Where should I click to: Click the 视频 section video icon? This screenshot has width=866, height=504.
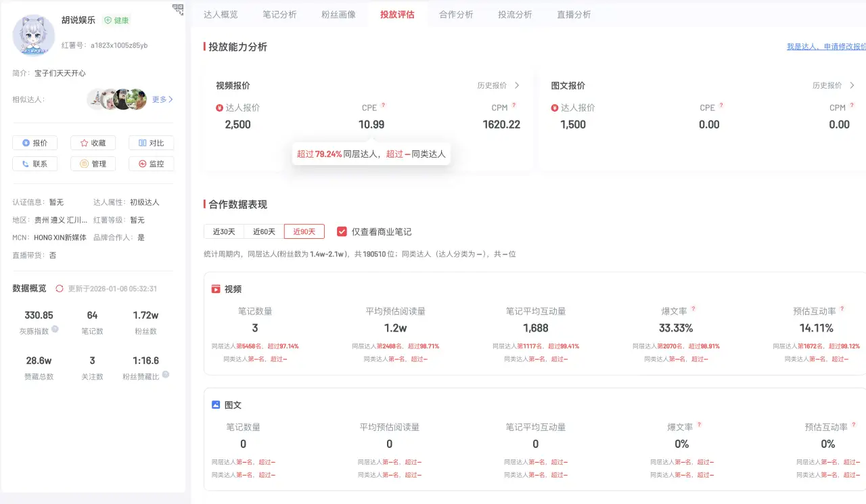click(216, 289)
